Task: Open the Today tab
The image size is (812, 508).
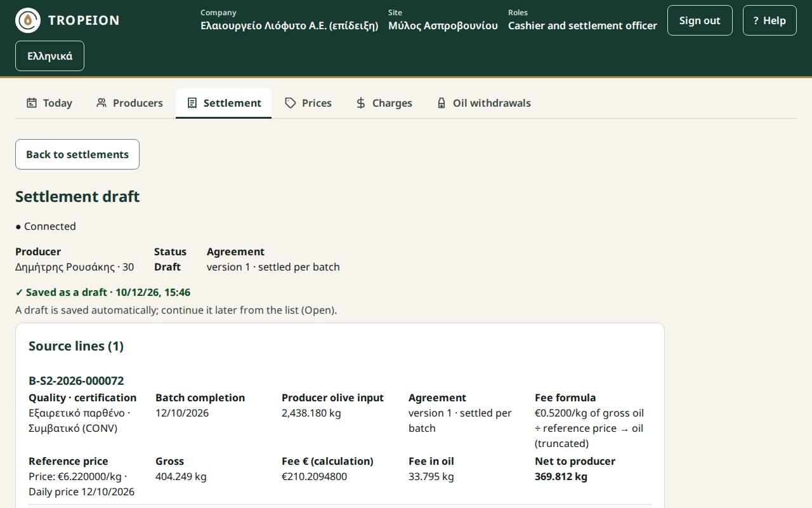Action: pos(49,103)
